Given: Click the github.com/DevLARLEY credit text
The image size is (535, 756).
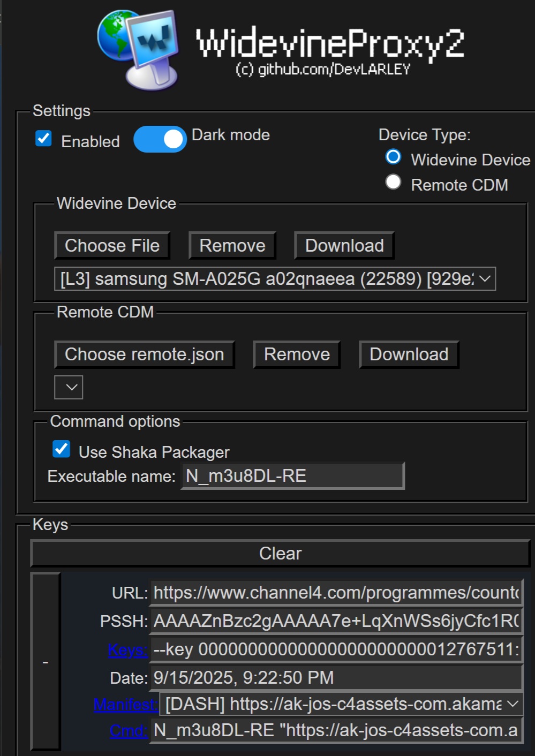Looking at the screenshot, I should 323,70.
